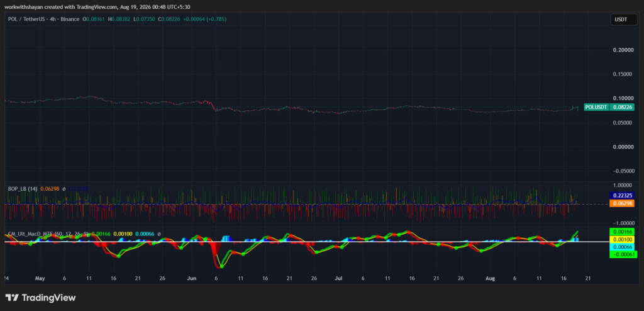Click the ø symbol in the BOP_LB legend

[x=64, y=188]
